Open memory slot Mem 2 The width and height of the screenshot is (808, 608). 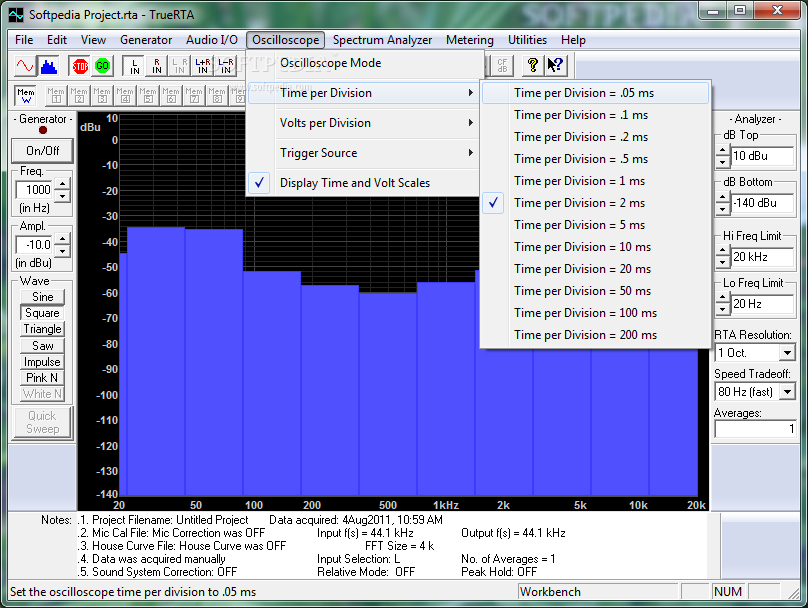[x=79, y=95]
